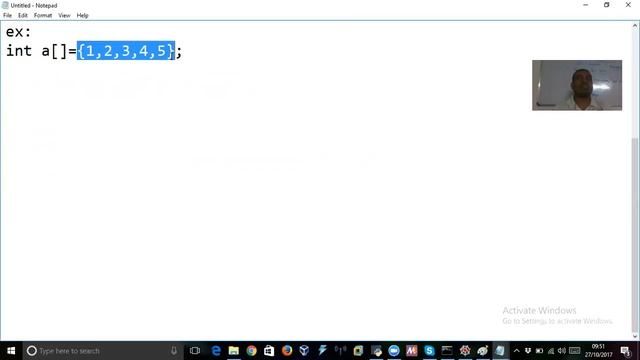Show hidden system tray icons

point(516,351)
